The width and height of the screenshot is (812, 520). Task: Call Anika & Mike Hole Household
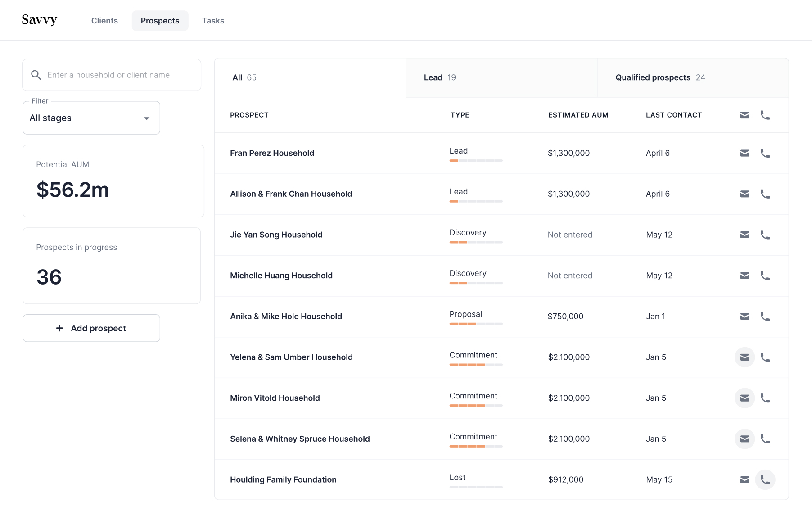click(x=765, y=317)
